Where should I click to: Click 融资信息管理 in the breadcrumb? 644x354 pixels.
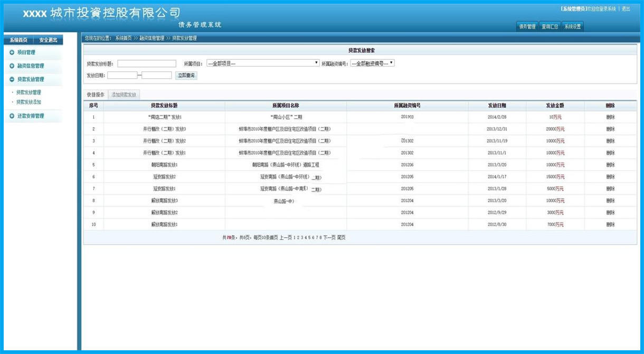(x=152, y=39)
